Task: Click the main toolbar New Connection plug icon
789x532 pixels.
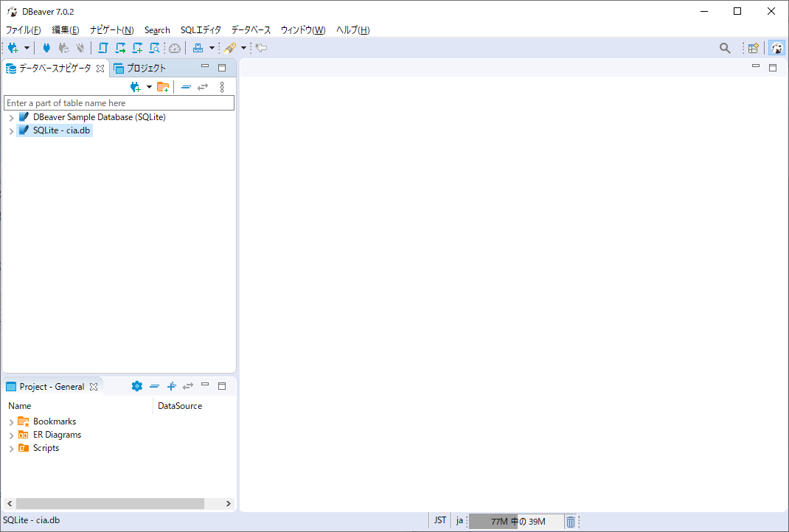Action: coord(13,48)
